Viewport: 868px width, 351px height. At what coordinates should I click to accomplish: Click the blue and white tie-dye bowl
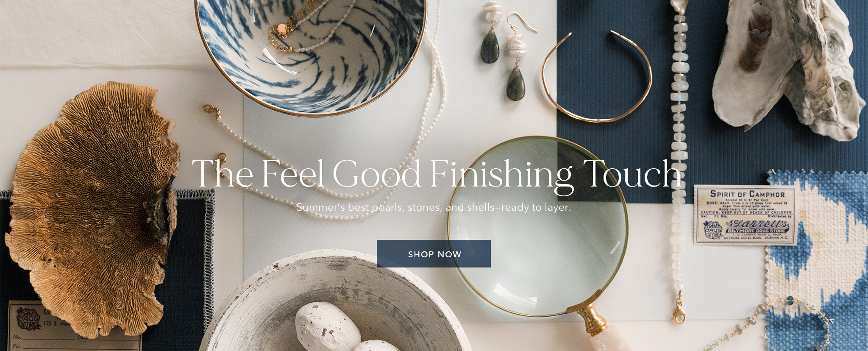[310, 51]
